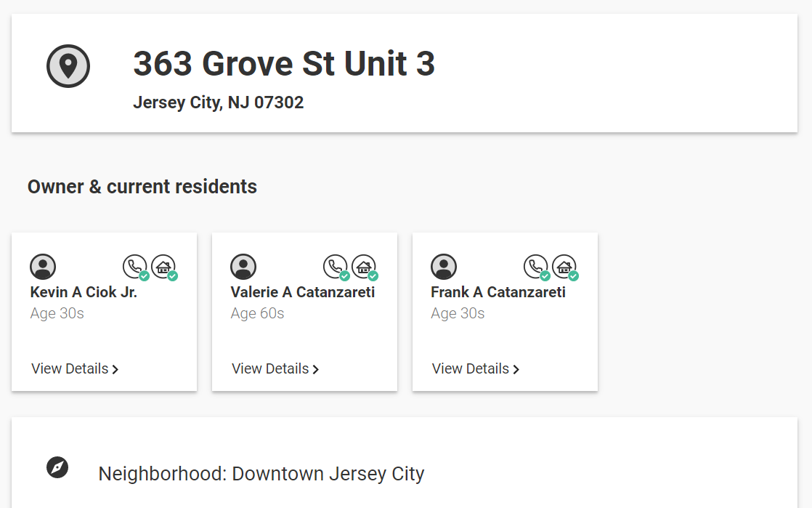
Task: Click Kevin A Ciok Jr.'s verified house icon
Action: pos(164,267)
